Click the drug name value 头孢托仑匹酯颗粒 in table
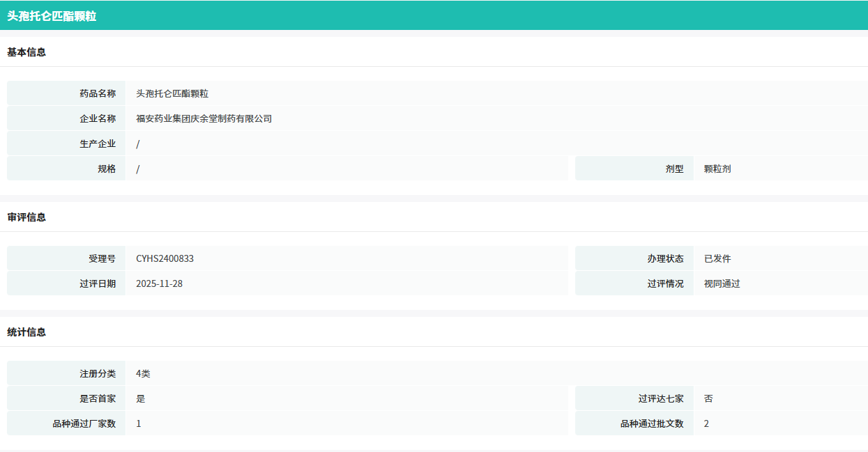The image size is (868, 452). click(172, 93)
